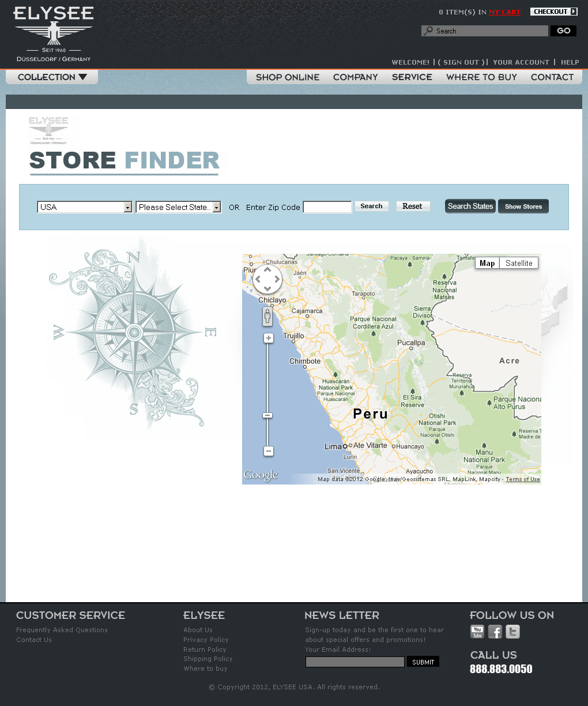Click the Google logo on map
This screenshot has height=706, width=588.
[x=261, y=475]
